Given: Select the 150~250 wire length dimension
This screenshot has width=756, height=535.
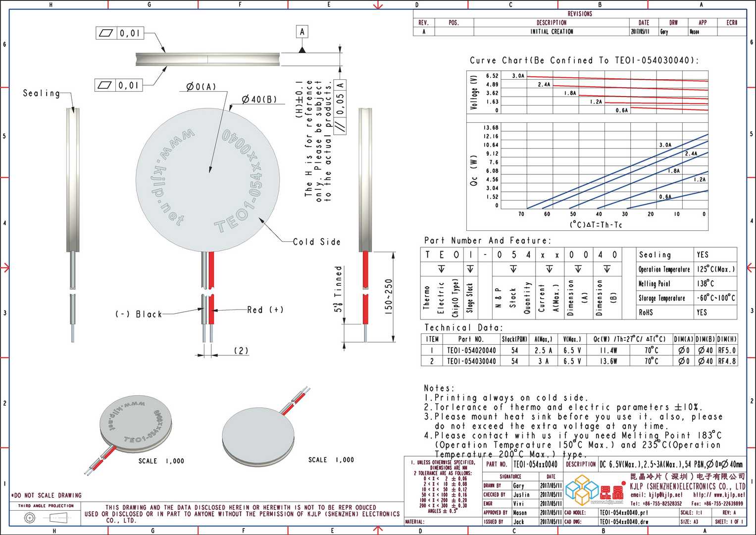Looking at the screenshot, I should point(389,296).
